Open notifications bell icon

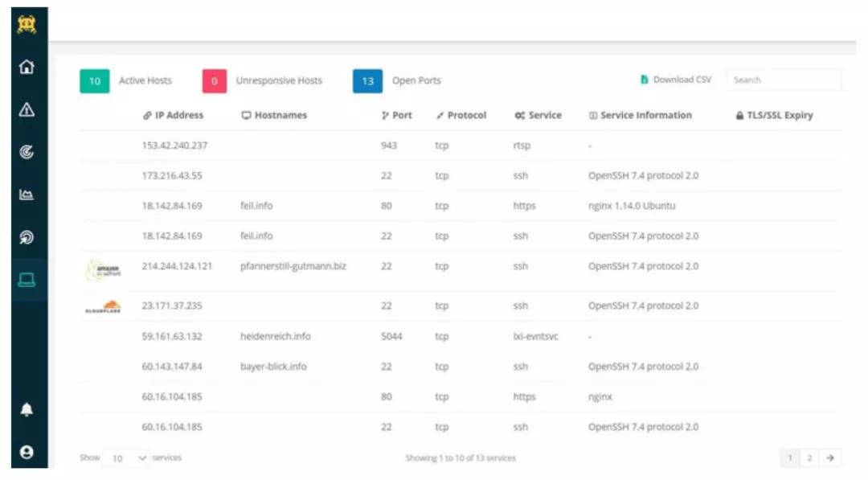(27, 410)
